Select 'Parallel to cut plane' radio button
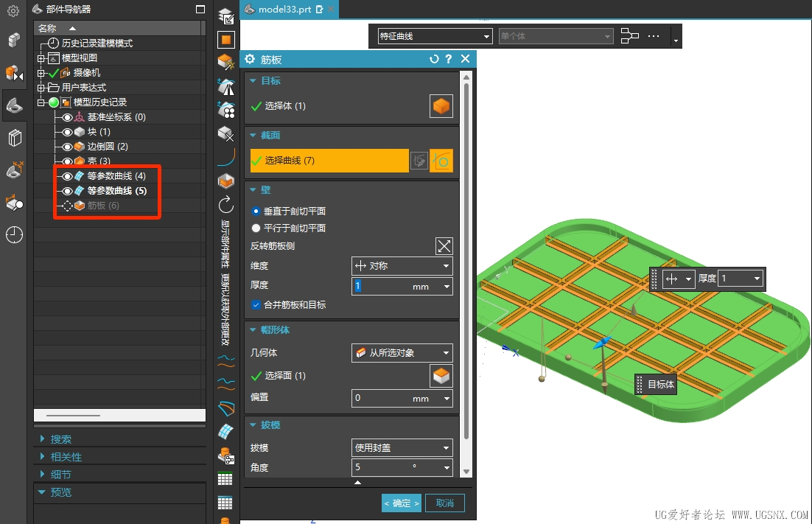This screenshot has height=524, width=812. pyautogui.click(x=256, y=228)
